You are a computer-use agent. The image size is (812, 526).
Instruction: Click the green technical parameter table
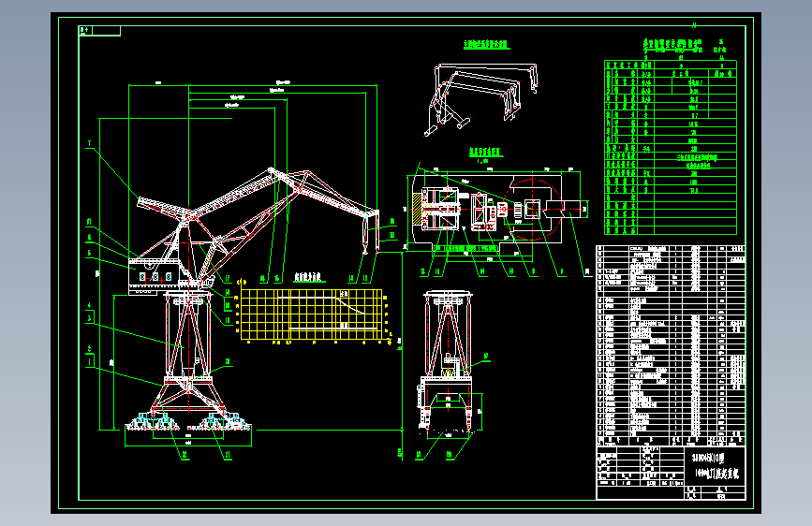pos(671,148)
